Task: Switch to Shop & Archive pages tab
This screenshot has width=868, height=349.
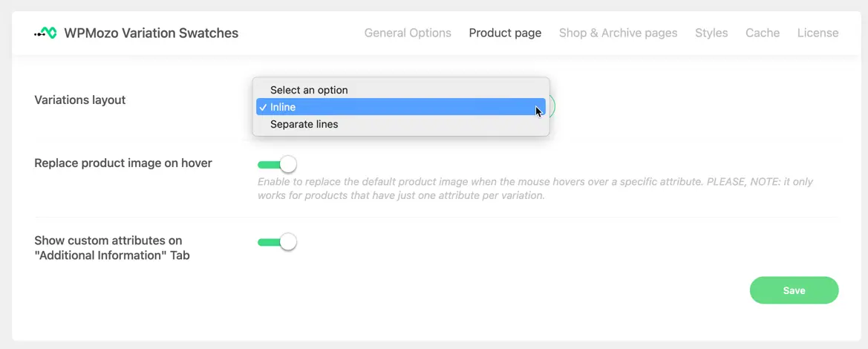Action: tap(618, 33)
